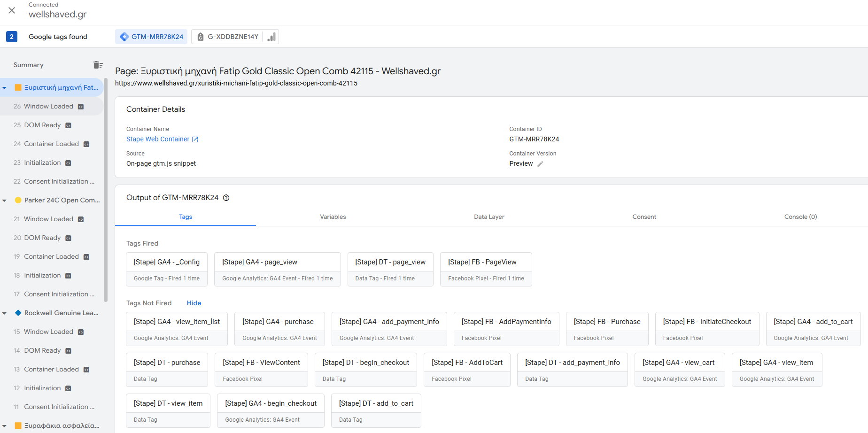The image size is (868, 433).
Task: Open the [Stape] DT - page_view tag
Action: pyautogui.click(x=390, y=270)
